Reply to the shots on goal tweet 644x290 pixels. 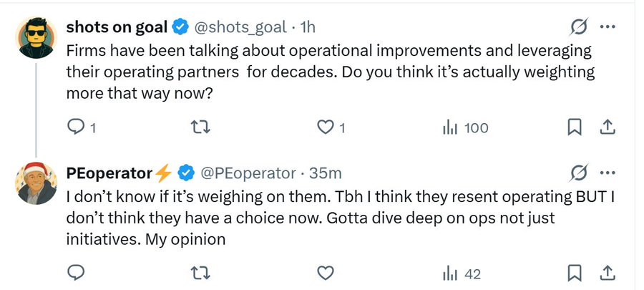tap(75, 127)
